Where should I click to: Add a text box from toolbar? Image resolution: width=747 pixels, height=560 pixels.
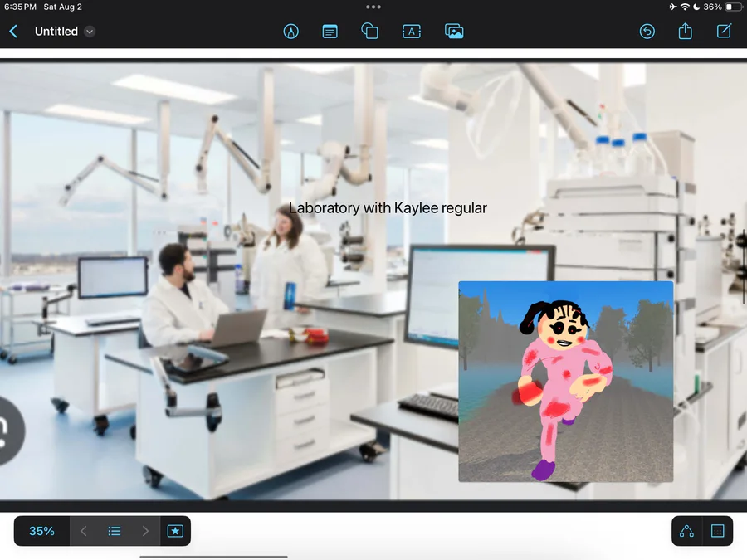click(x=412, y=32)
